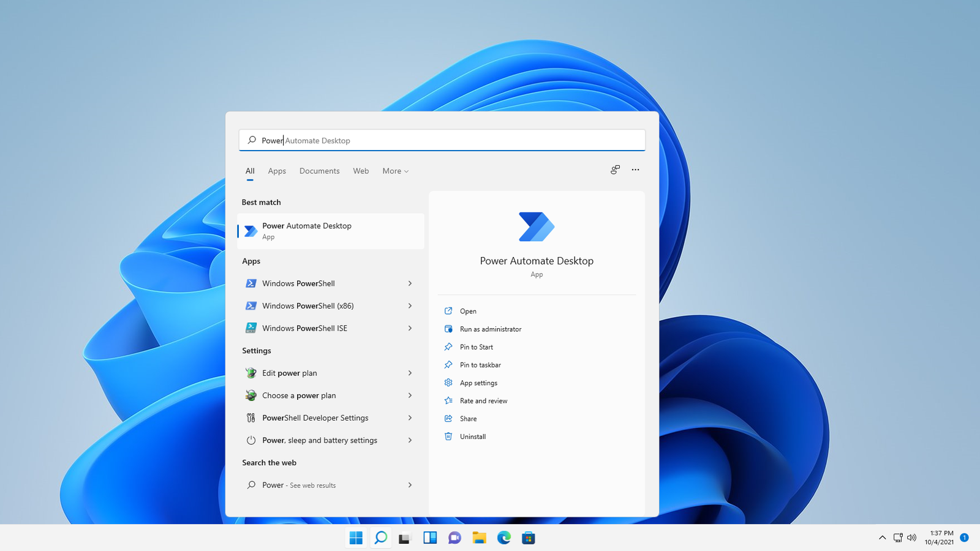980x551 pixels.
Task: Click the Search icon on the taskbar
Action: 380,538
